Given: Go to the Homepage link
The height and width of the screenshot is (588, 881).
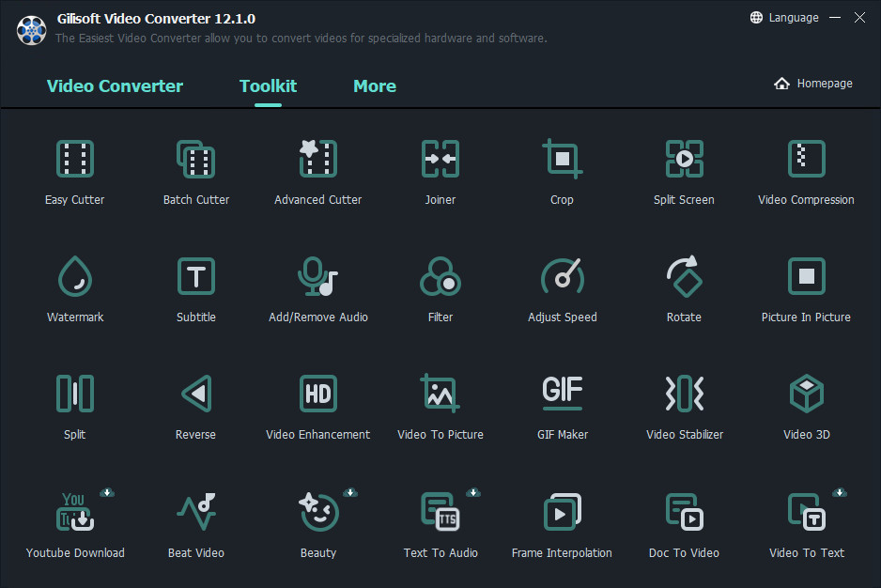Looking at the screenshot, I should coord(813,84).
